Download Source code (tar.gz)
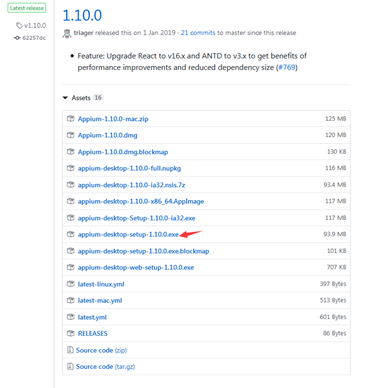The image size is (376, 388). point(105,366)
